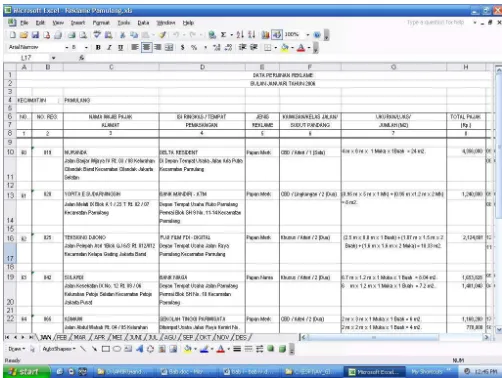Jump to first sheet tab arrow
Screen dimensions: 502x378
7,337
